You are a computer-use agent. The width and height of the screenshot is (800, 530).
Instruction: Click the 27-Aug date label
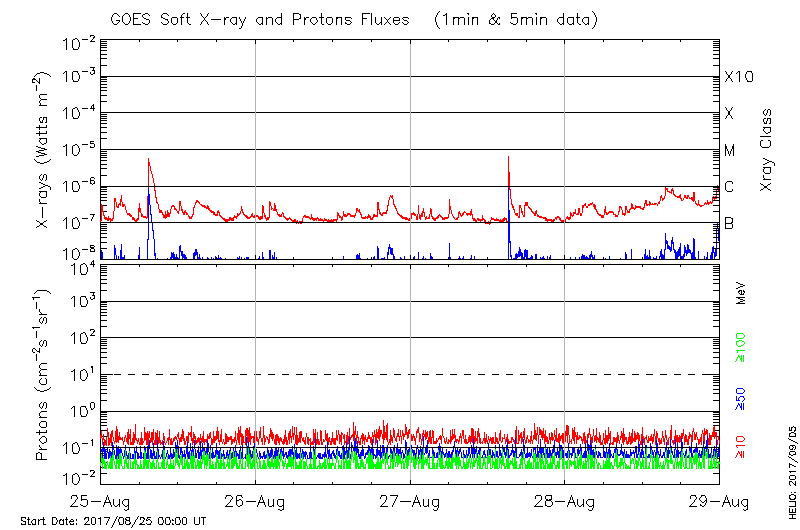click(x=410, y=500)
